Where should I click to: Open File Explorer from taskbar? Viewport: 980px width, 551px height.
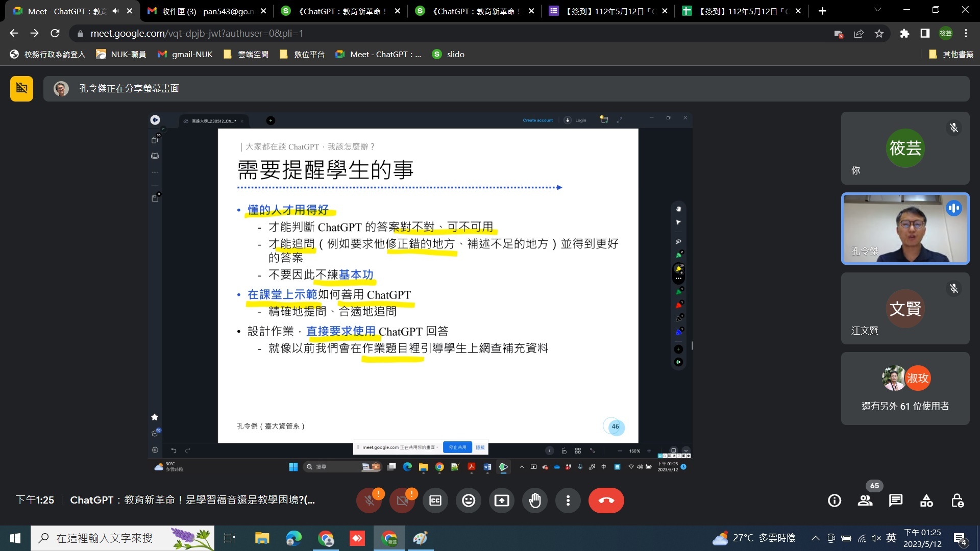coord(262,538)
